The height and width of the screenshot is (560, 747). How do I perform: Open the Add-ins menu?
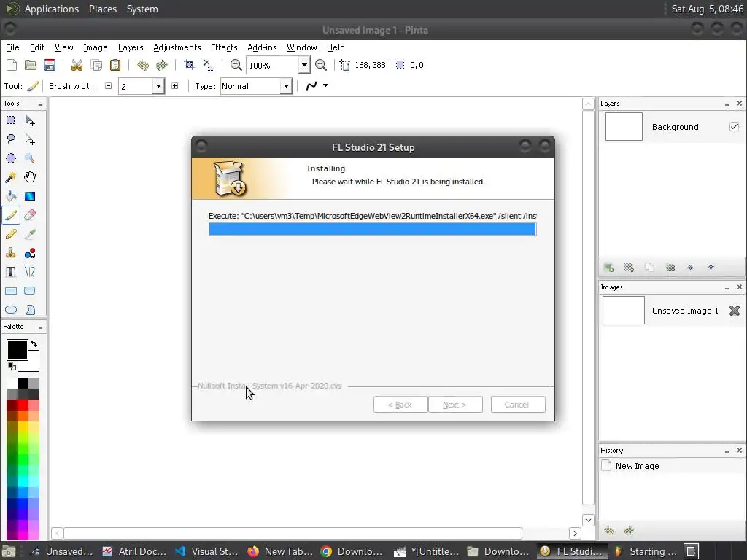(x=262, y=47)
